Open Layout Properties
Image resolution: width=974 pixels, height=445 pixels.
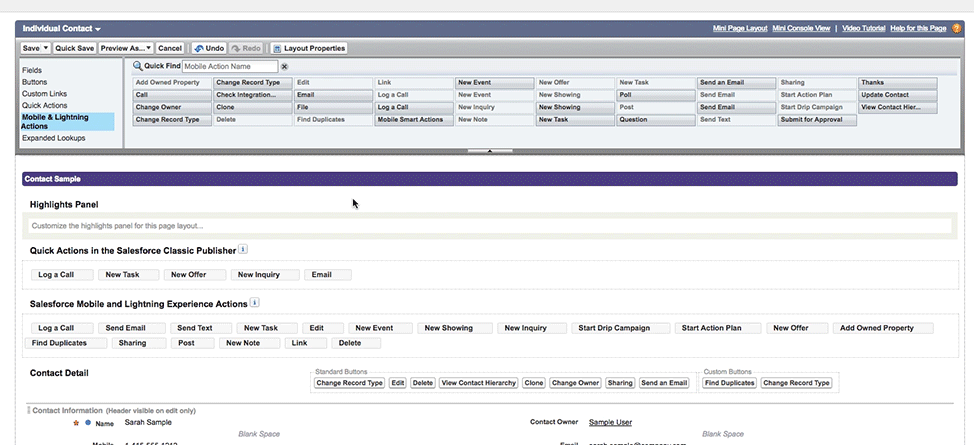pyautogui.click(x=309, y=48)
